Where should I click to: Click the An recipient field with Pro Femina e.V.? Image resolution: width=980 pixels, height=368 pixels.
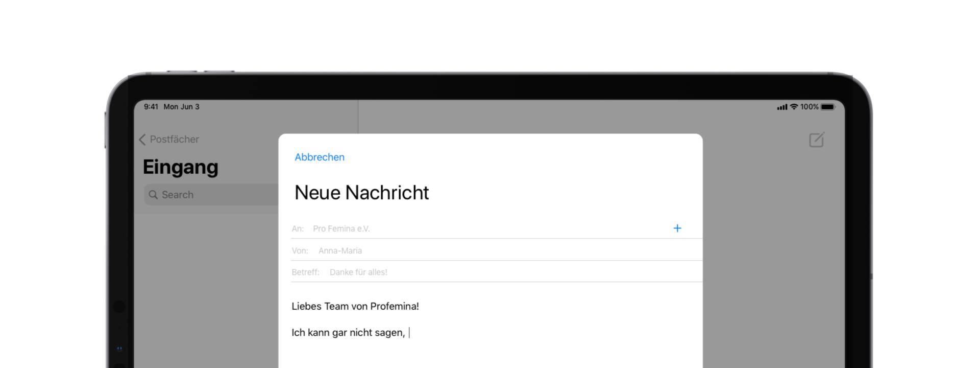point(341,229)
